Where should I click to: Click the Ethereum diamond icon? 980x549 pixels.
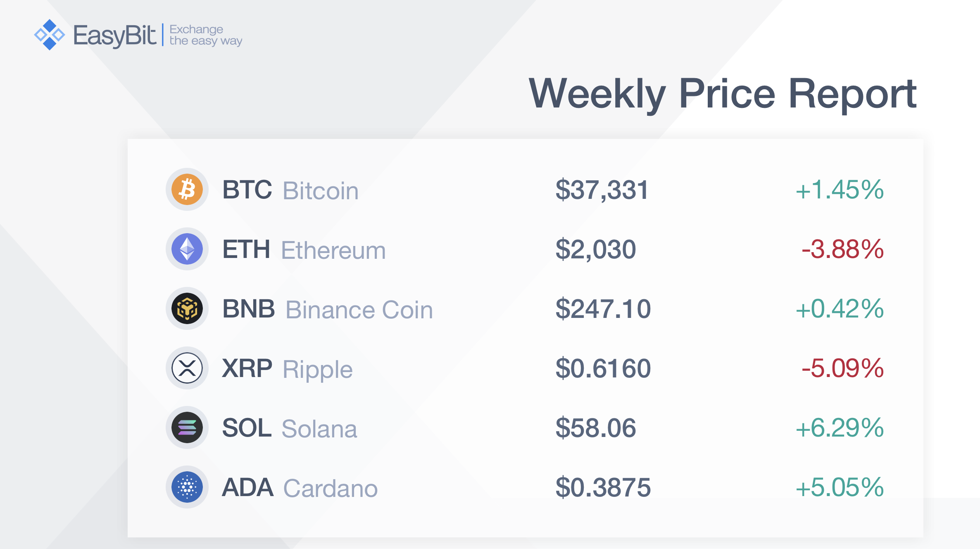187,249
